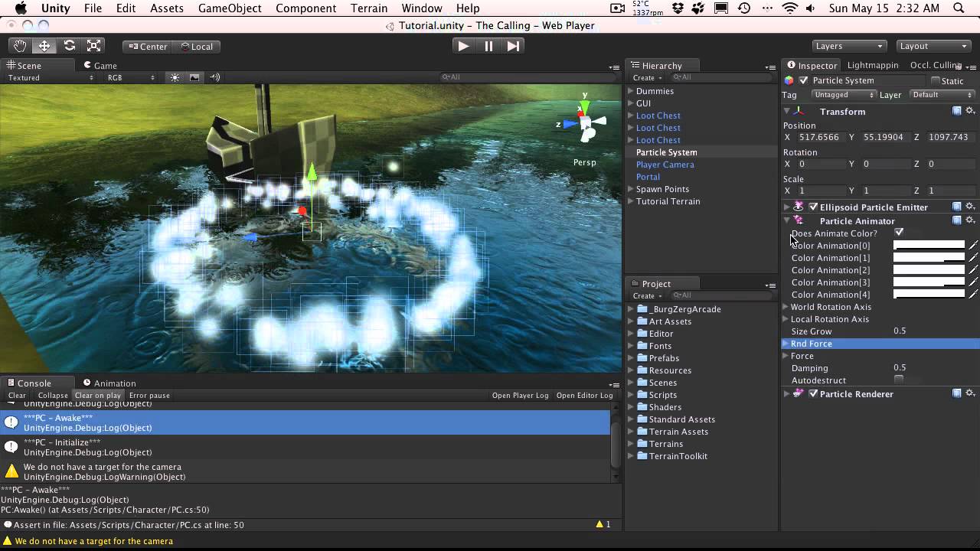
Task: Click Color Animation[3] color swatch
Action: tap(929, 282)
